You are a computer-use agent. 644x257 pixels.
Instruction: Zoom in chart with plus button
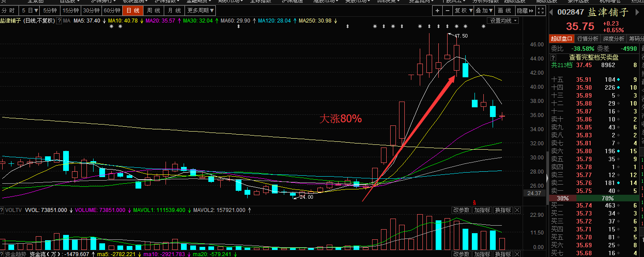(437, 10)
